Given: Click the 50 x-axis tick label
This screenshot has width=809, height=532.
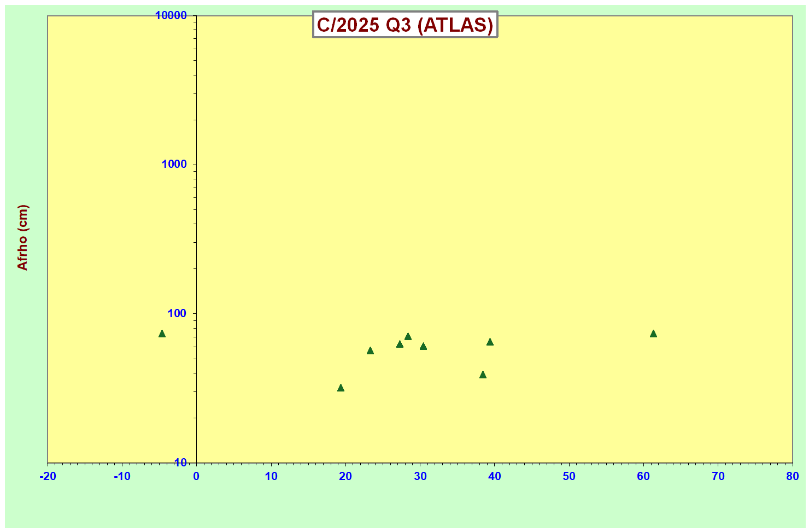Looking at the screenshot, I should coord(569,476).
